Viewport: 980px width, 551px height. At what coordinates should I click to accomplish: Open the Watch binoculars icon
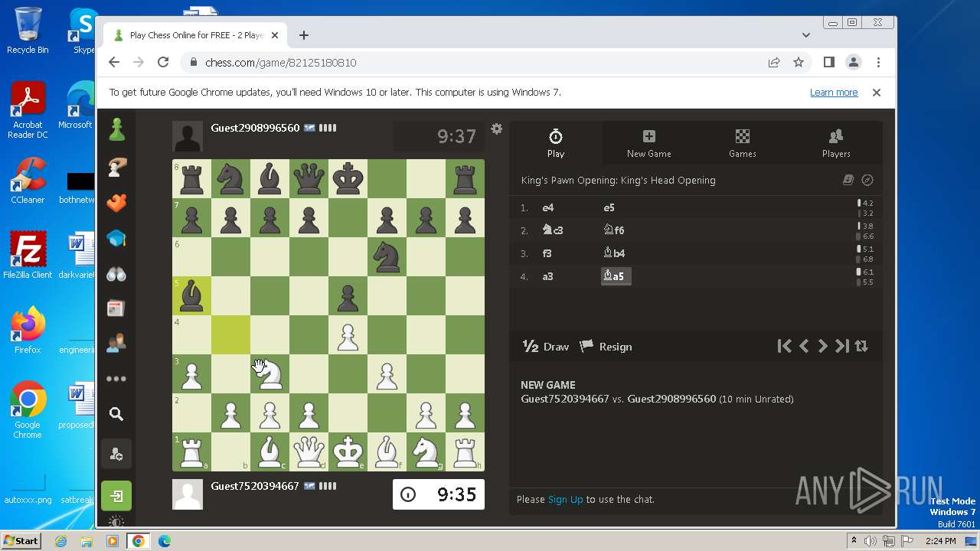point(116,274)
